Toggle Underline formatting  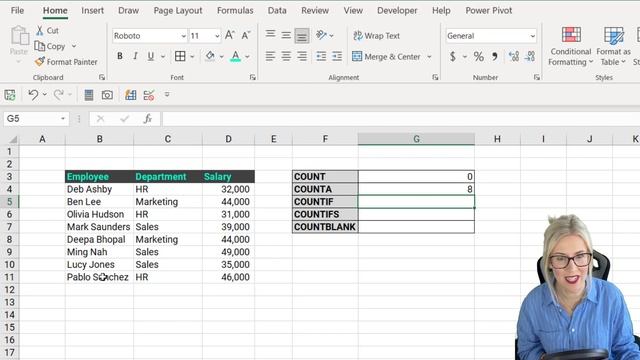pos(151,56)
